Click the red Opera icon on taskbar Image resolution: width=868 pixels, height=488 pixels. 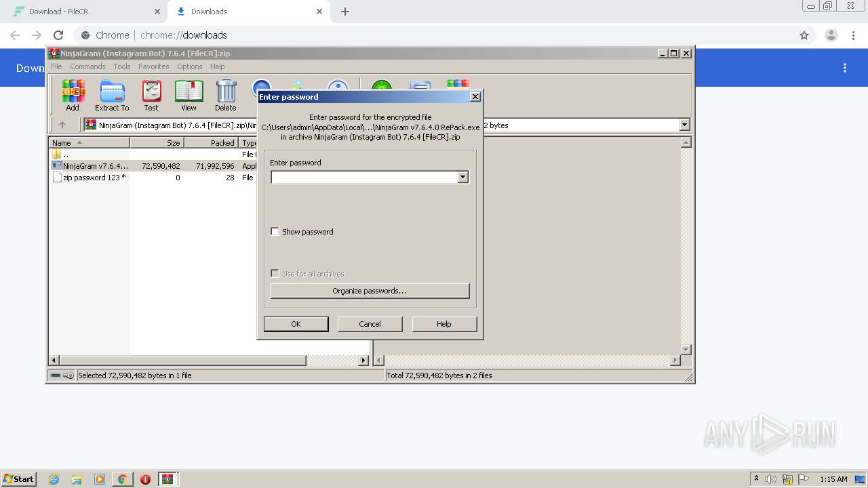click(x=145, y=479)
